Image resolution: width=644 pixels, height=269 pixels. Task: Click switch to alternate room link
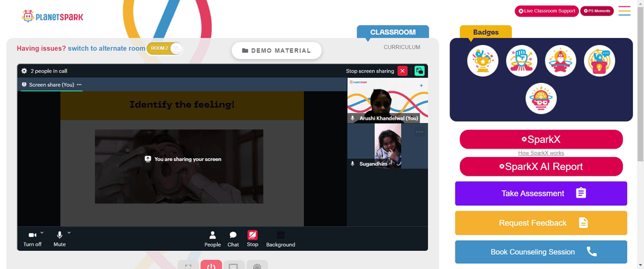106,48
